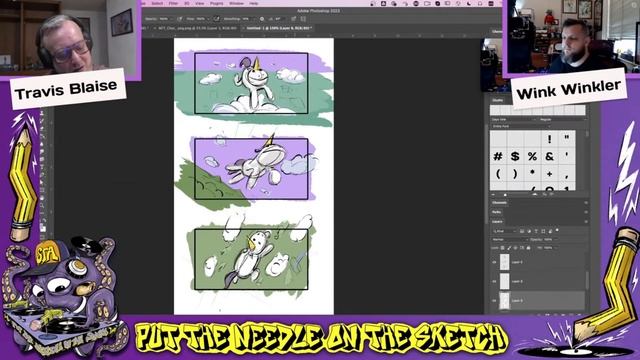Click the zoom-out icon below glyph grid
640x360 pixels.
[x=493, y=195]
